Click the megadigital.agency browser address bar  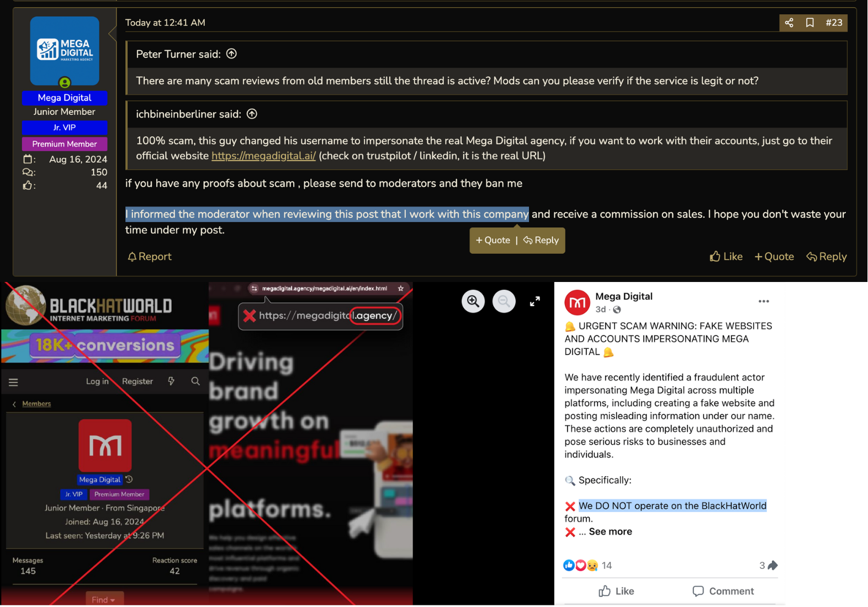point(325,289)
